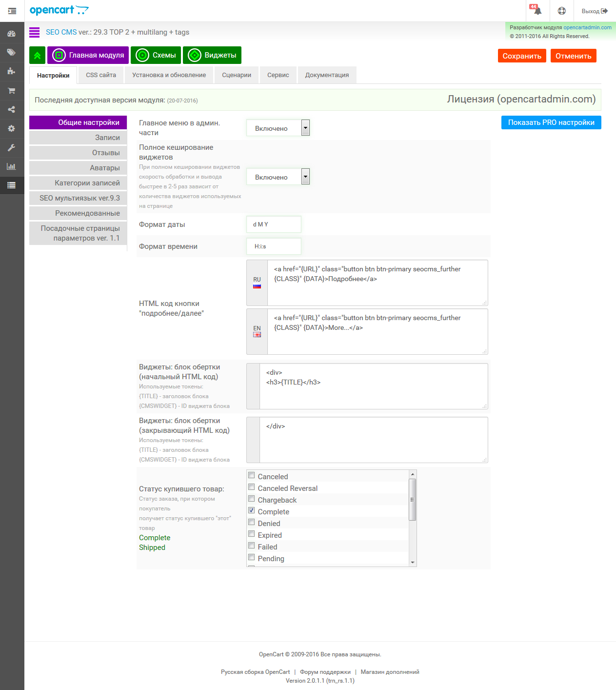The height and width of the screenshot is (690, 616).
Task: Open the SEO CMS list icon in sidebar
Action: click(x=12, y=185)
